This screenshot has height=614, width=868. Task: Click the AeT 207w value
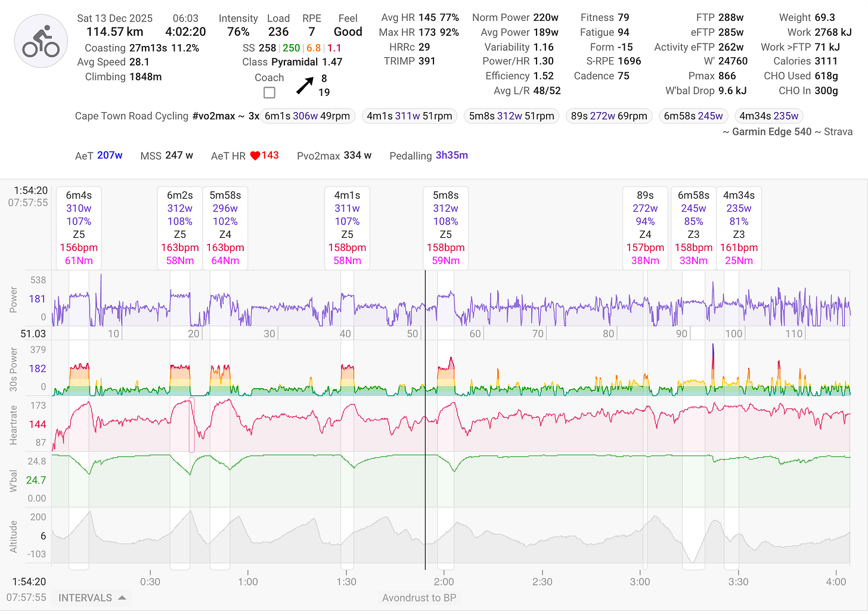[x=109, y=155]
